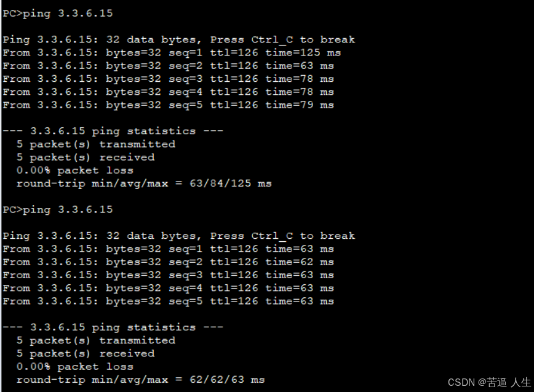Click the upper '5 packet(s) transmitted' line
Viewport: 534px width, 392px height.
click(96, 145)
